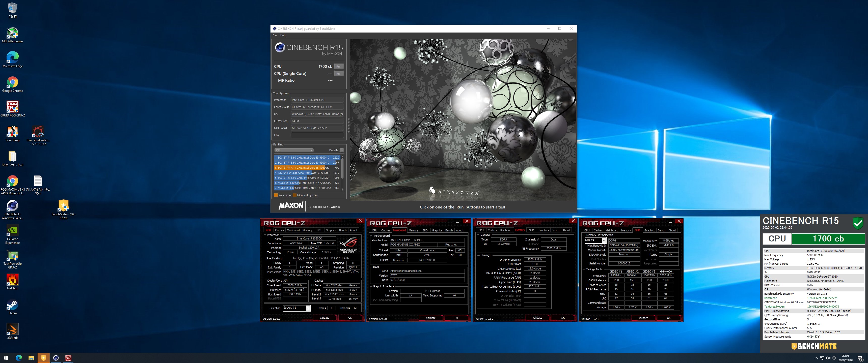Click OK in the Mainboard CPU-Z window

click(x=456, y=318)
